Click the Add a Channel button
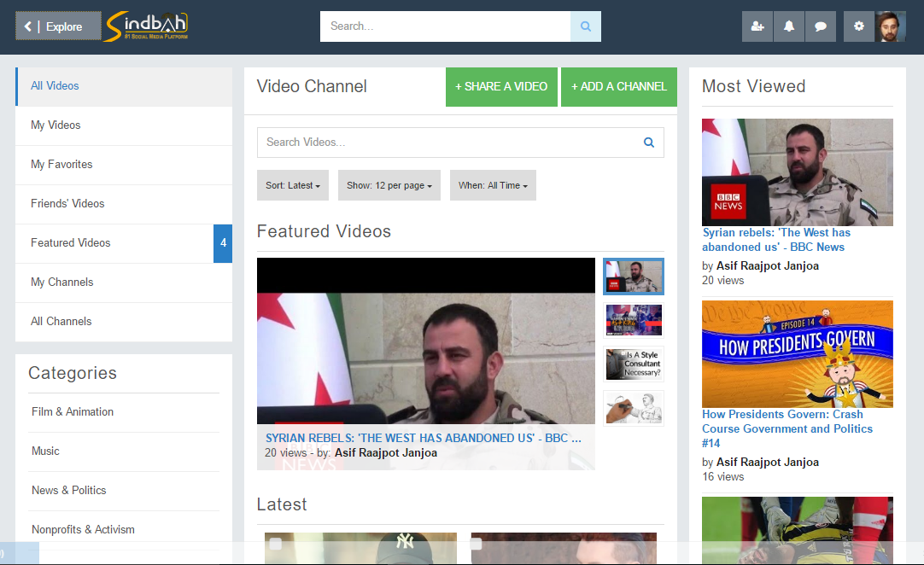The image size is (924, 565). click(619, 86)
